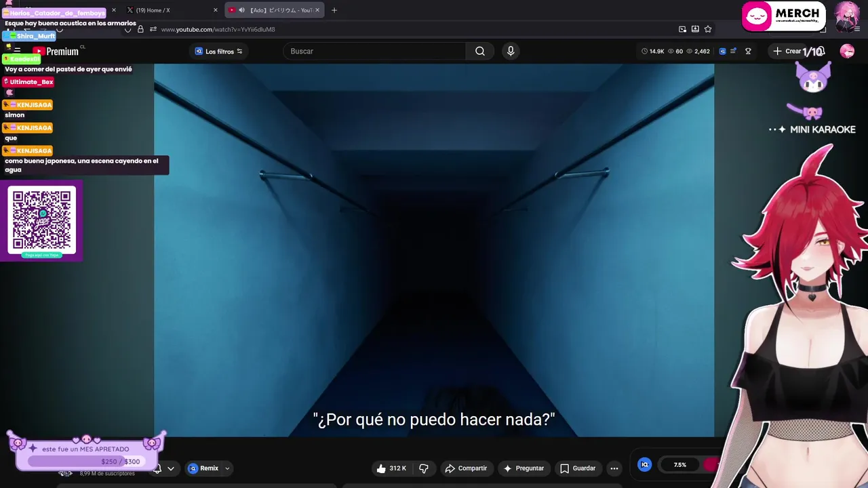Click the address bar URL
The image size is (868, 488).
pos(218,29)
